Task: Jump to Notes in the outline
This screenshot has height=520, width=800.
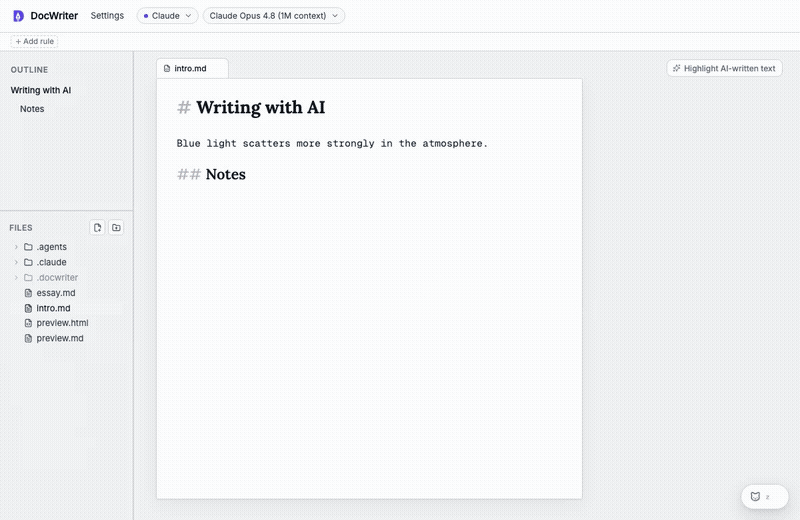Action: coord(32,109)
